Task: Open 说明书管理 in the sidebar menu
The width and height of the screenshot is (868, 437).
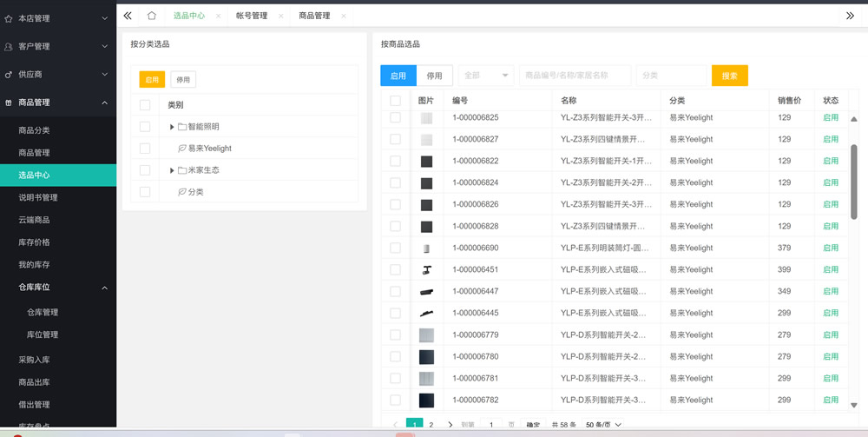Action: [38, 197]
